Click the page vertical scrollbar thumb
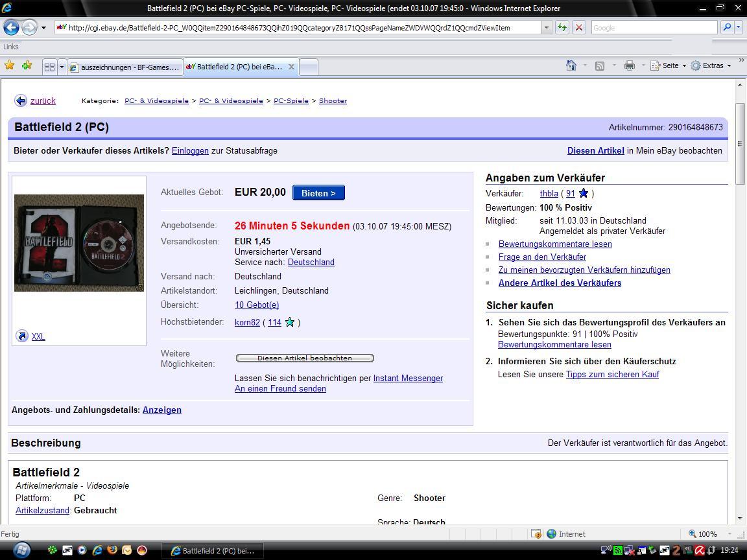Image resolution: width=747 pixels, height=560 pixels. click(740, 144)
